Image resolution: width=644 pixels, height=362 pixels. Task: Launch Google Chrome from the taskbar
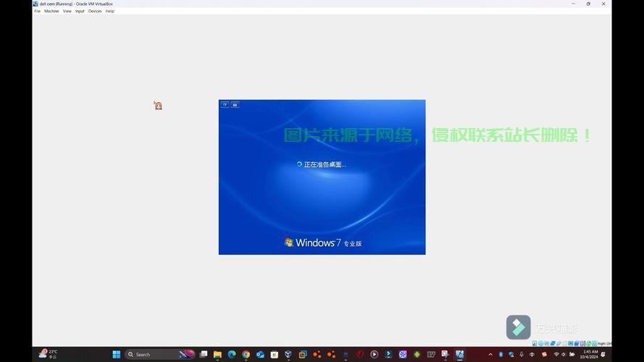246,354
